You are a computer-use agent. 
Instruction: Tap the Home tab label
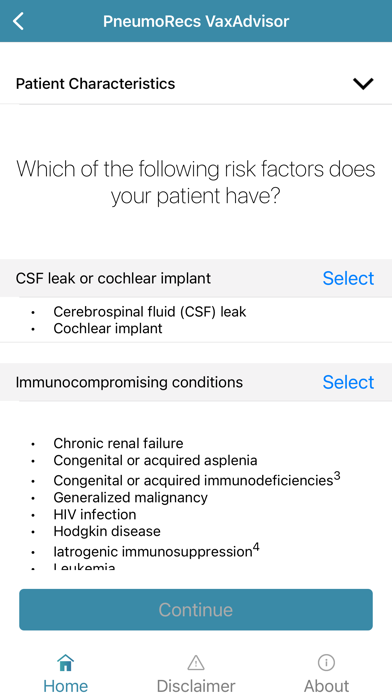coord(65,686)
